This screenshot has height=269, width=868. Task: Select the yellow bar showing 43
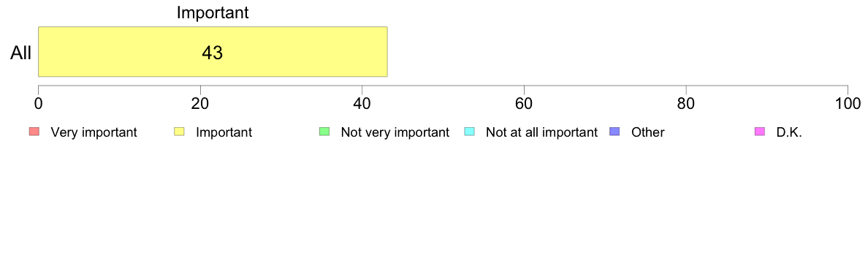coord(213,51)
